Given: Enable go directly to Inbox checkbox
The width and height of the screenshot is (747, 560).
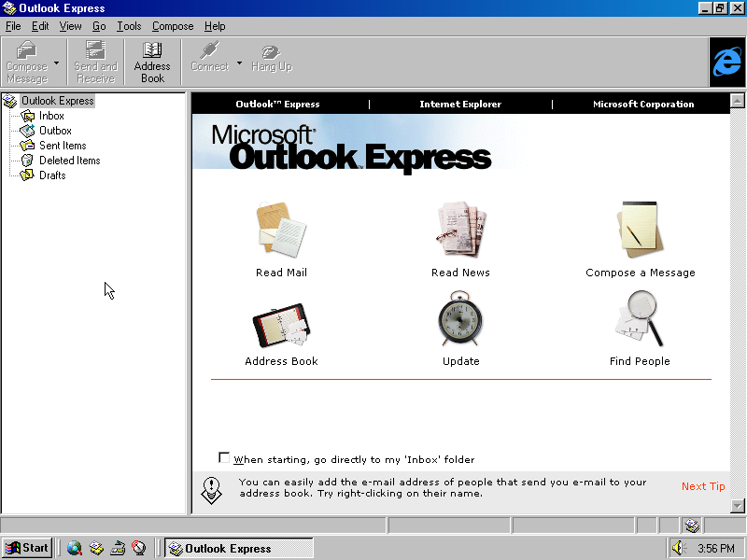Looking at the screenshot, I should click(224, 457).
